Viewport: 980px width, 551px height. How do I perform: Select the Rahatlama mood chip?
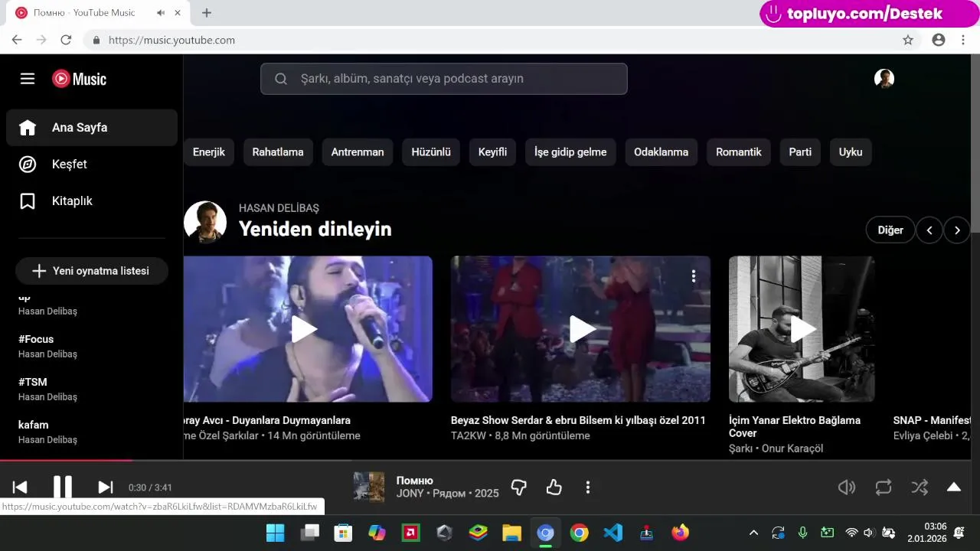(278, 152)
